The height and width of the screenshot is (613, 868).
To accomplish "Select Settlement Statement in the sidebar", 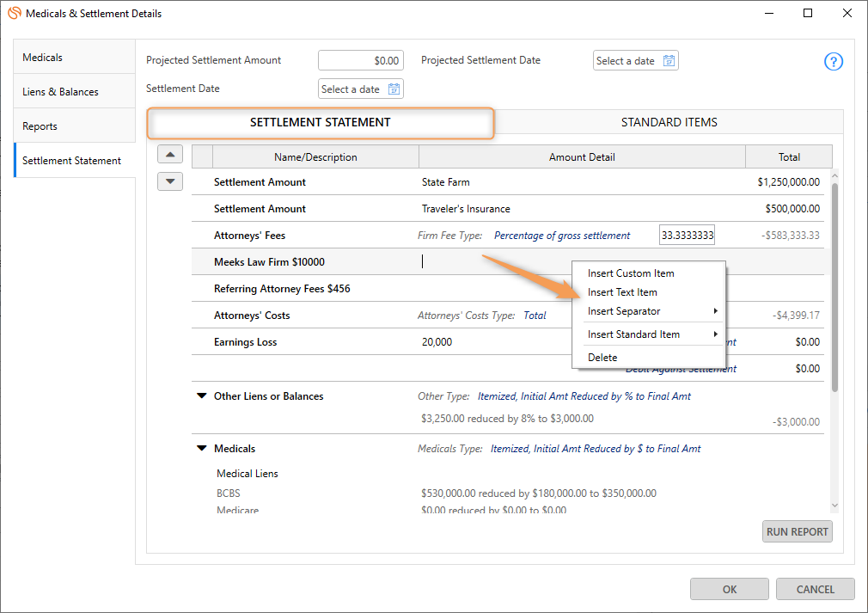I will pyautogui.click(x=74, y=160).
